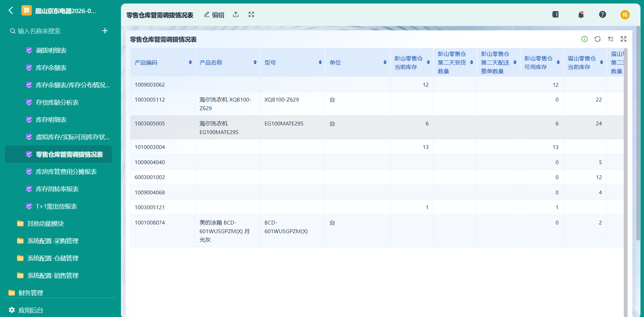Sort by 单位 column arrows

[385, 62]
